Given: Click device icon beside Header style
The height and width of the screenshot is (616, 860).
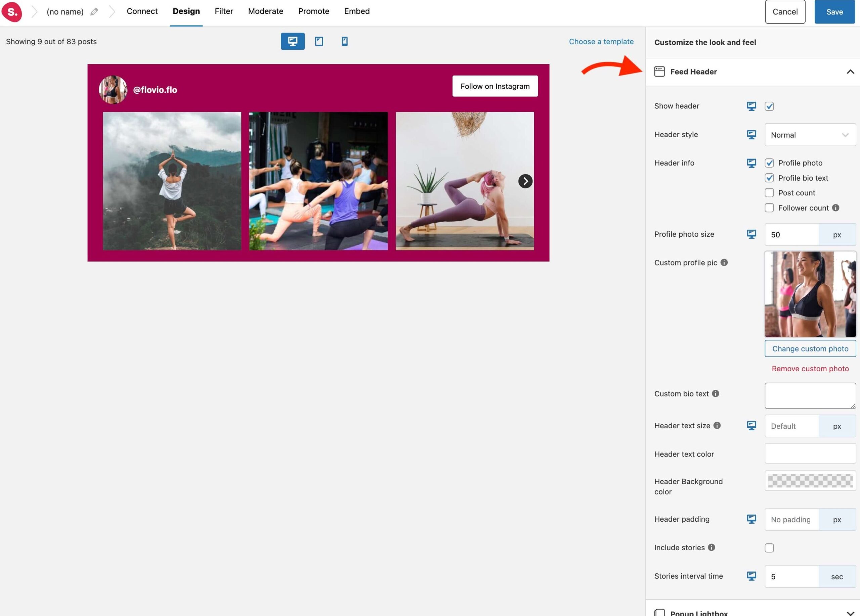Looking at the screenshot, I should click(751, 135).
